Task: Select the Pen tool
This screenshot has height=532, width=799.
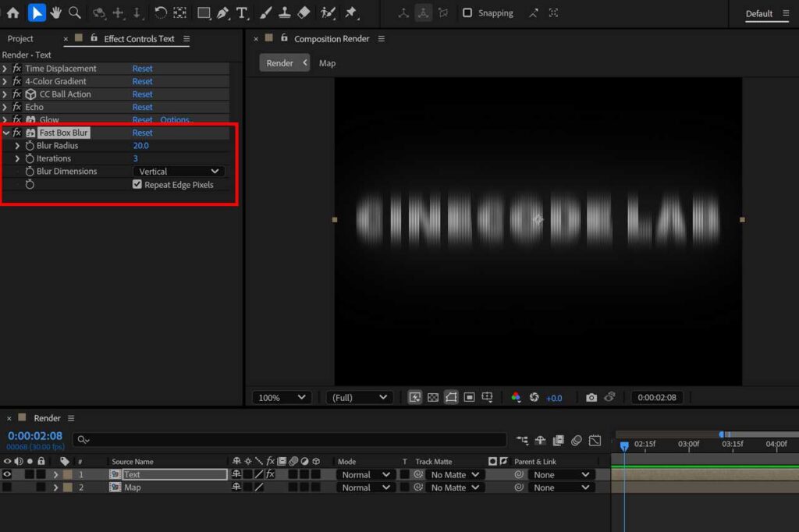Action: pyautogui.click(x=222, y=12)
